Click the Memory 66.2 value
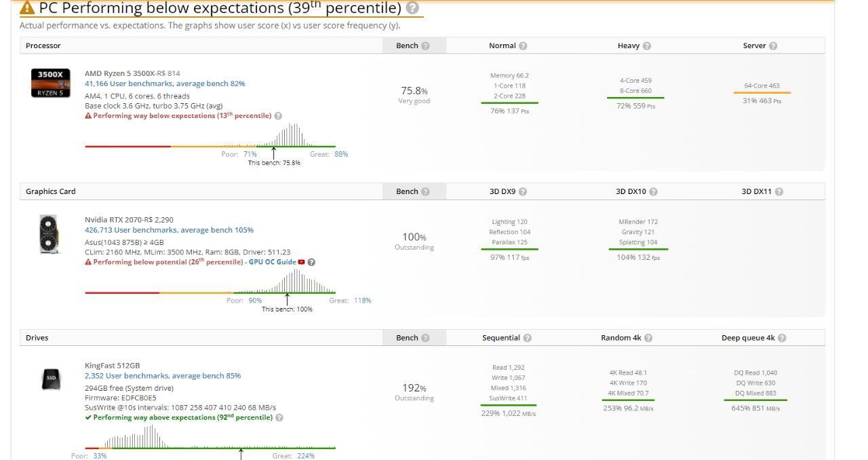868x460 pixels. coord(509,76)
